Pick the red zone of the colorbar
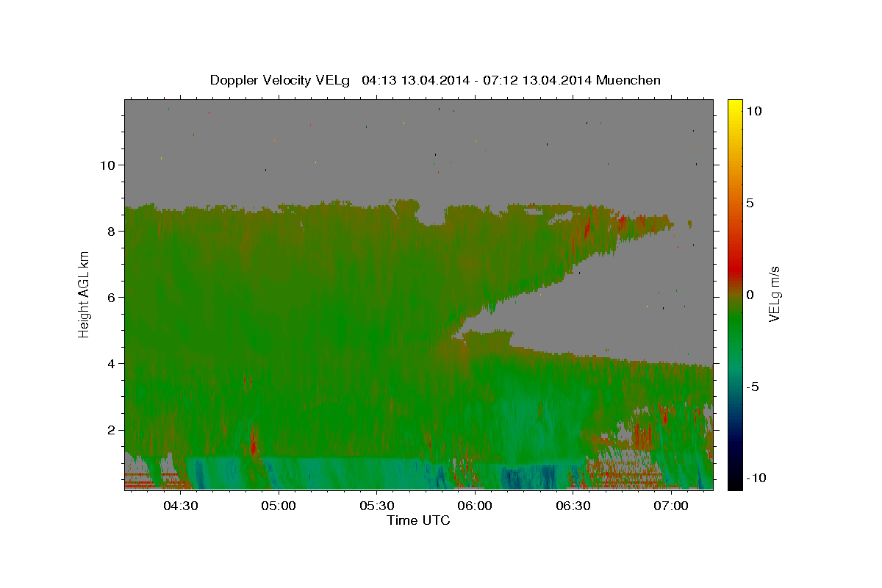 coord(734,268)
